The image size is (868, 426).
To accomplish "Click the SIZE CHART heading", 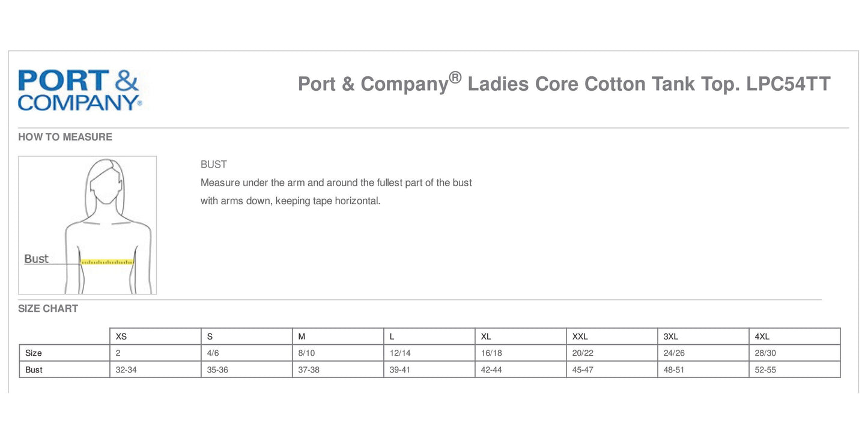I will click(48, 309).
